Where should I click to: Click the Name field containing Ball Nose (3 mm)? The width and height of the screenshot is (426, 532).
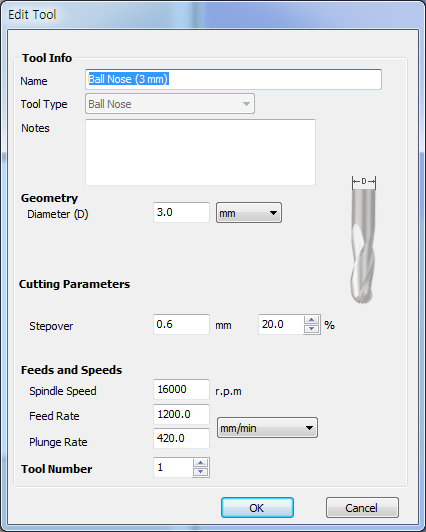tap(233, 79)
